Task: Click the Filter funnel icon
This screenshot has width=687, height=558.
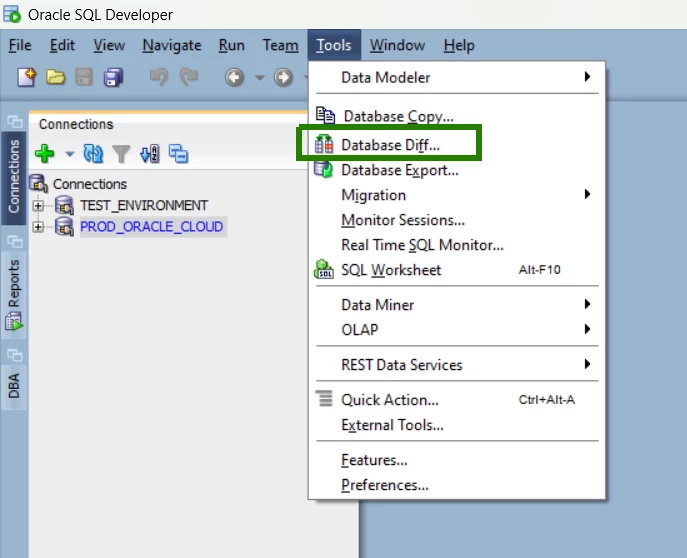Action: click(121, 154)
